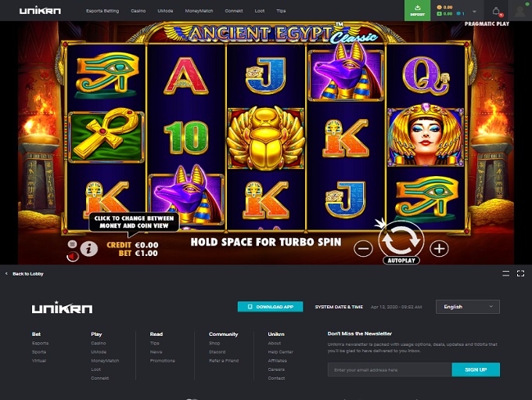Start Autoplay mode

point(401,261)
